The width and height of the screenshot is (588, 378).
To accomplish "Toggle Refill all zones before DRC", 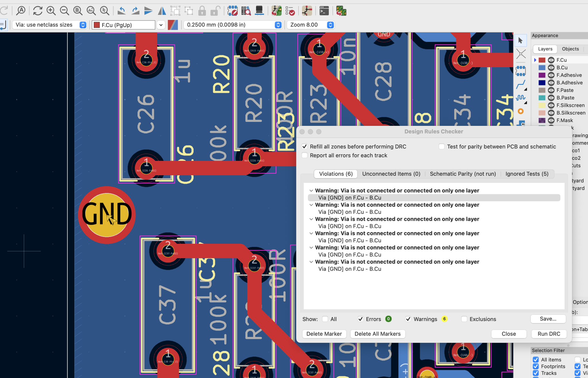I will click(x=305, y=147).
